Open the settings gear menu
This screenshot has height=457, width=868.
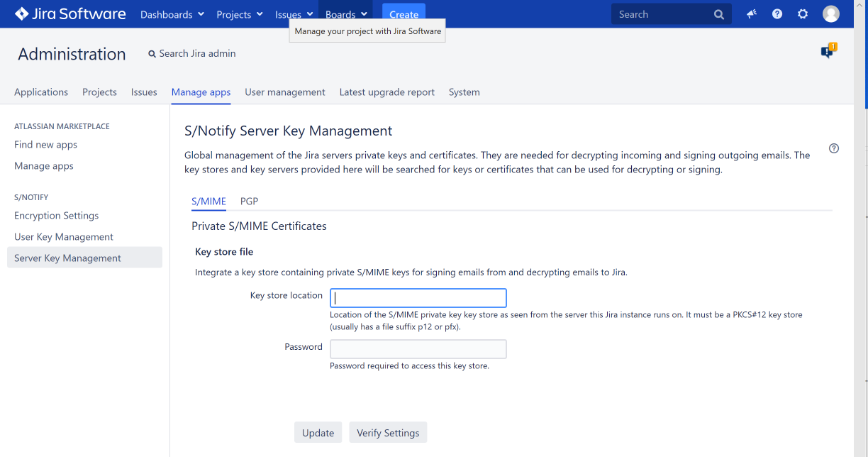coord(803,14)
